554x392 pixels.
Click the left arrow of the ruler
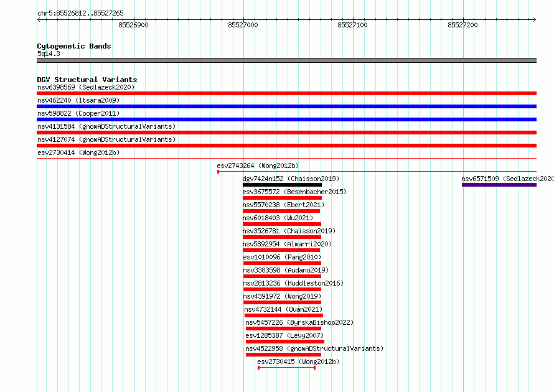point(39,19)
